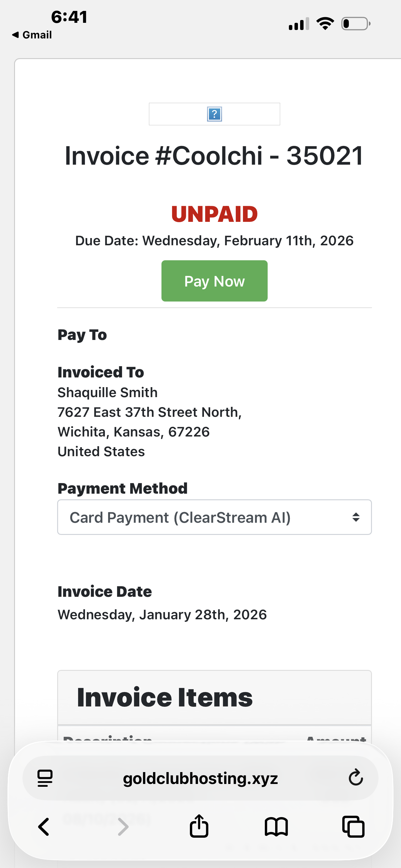
Task: Tap the forward navigation arrow
Action: coord(123,826)
